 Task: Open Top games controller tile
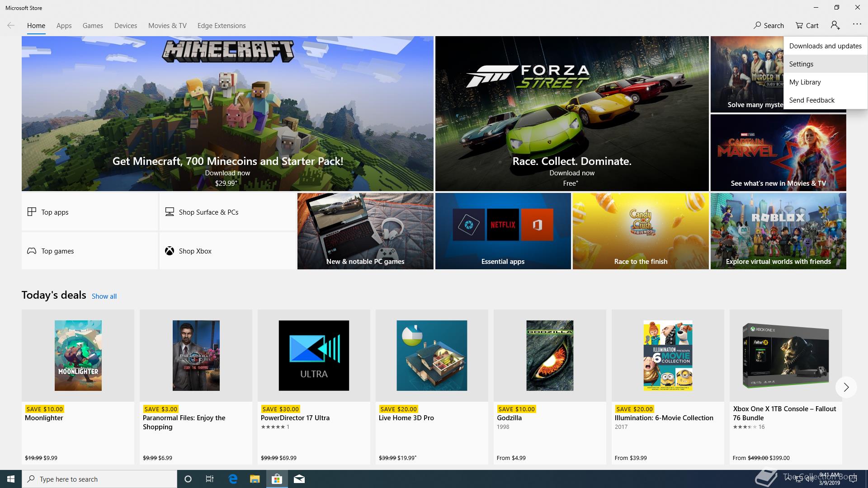(x=90, y=251)
